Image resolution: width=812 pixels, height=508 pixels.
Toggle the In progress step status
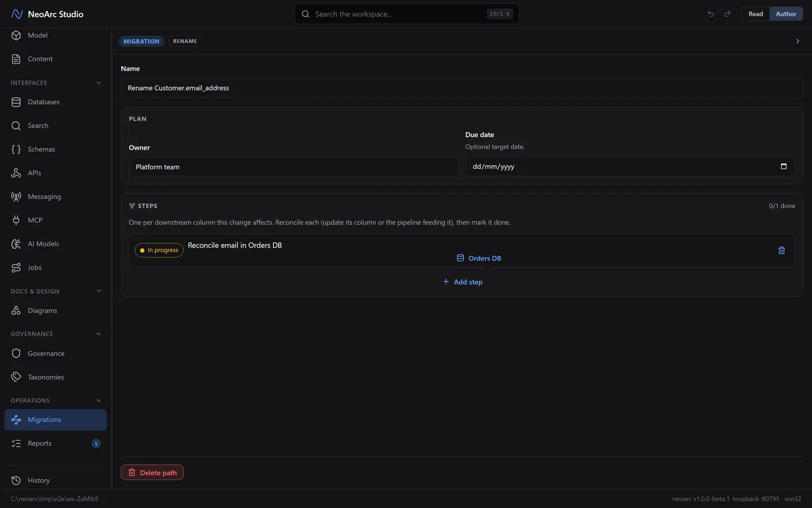pyautogui.click(x=159, y=250)
